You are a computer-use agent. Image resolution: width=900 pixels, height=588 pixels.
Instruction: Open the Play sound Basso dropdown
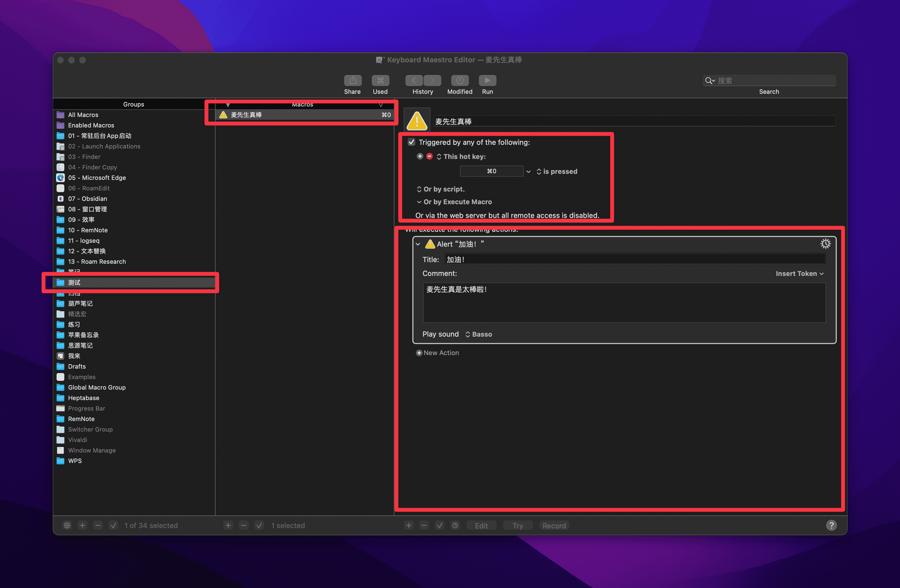point(478,334)
